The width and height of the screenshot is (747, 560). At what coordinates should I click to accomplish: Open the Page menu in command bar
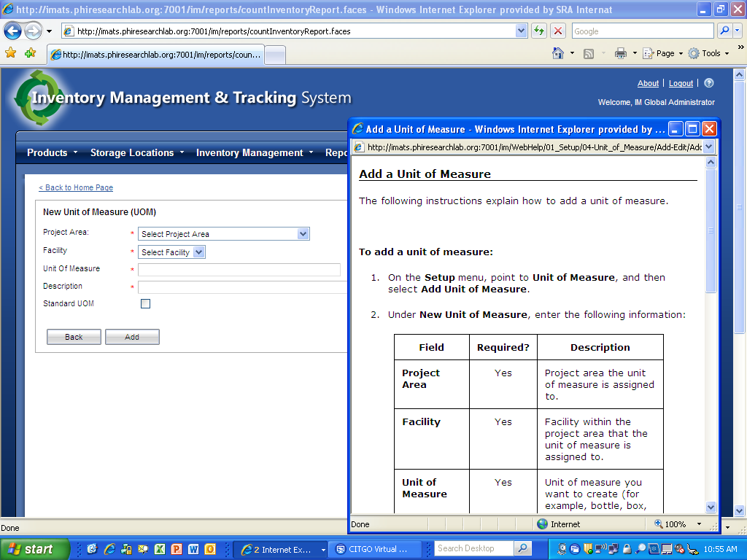[662, 53]
